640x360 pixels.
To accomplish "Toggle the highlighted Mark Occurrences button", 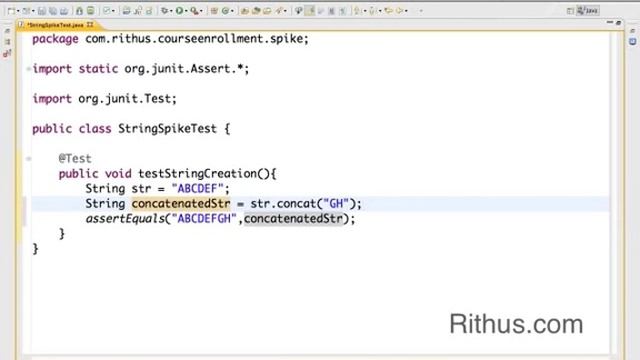I will tap(310, 11).
